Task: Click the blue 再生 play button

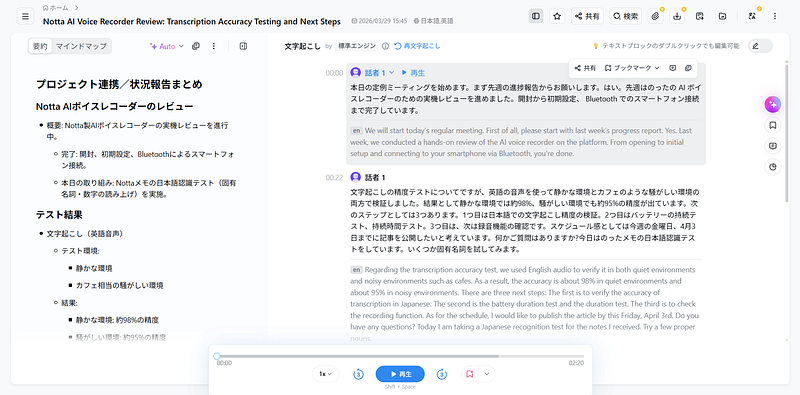Action: 400,374
